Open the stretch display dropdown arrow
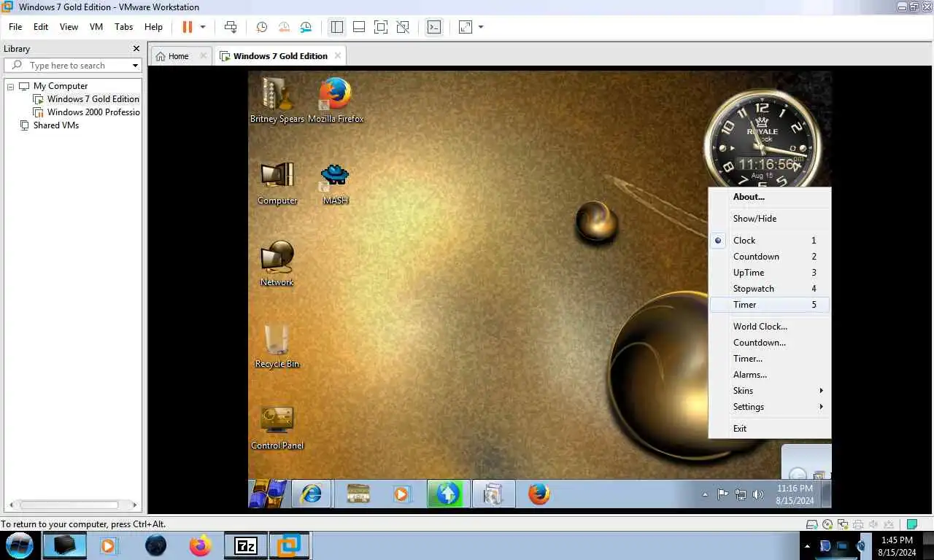This screenshot has height=560, width=934. (x=481, y=27)
